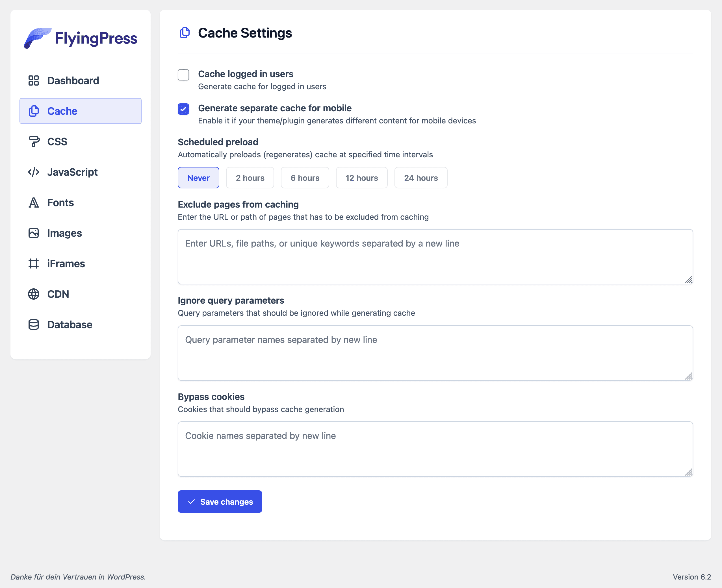Navigate to iFrames settings

click(x=81, y=263)
